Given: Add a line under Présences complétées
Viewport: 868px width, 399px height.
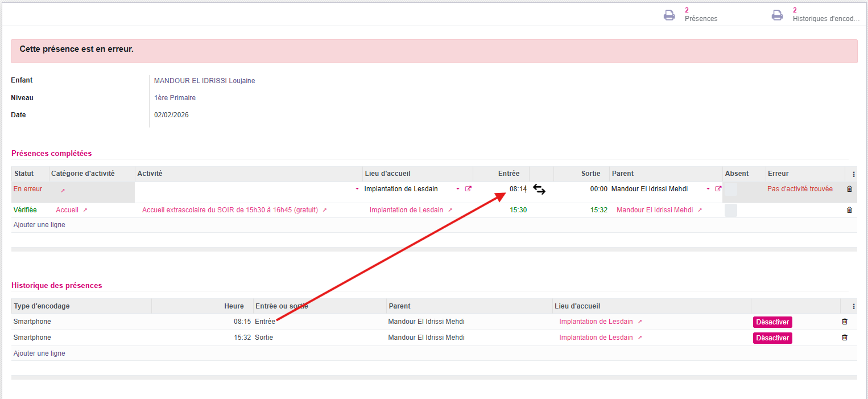Looking at the screenshot, I should click(39, 225).
